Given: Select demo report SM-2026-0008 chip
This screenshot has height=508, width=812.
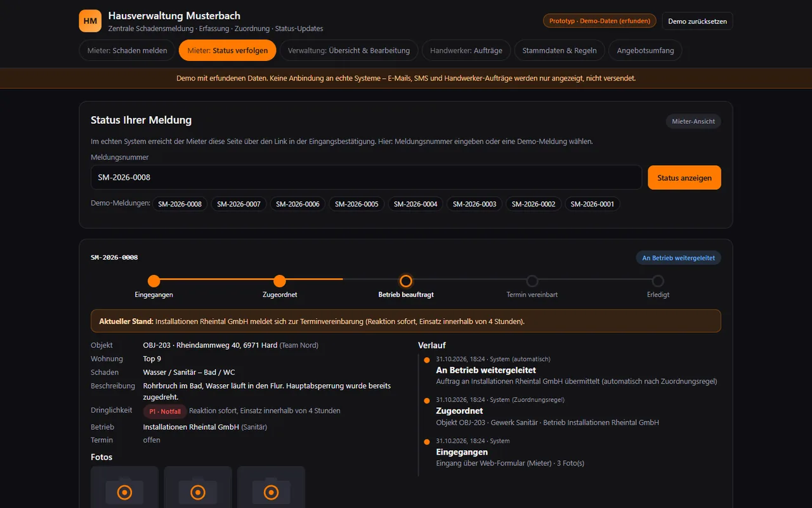Looking at the screenshot, I should [x=180, y=204].
